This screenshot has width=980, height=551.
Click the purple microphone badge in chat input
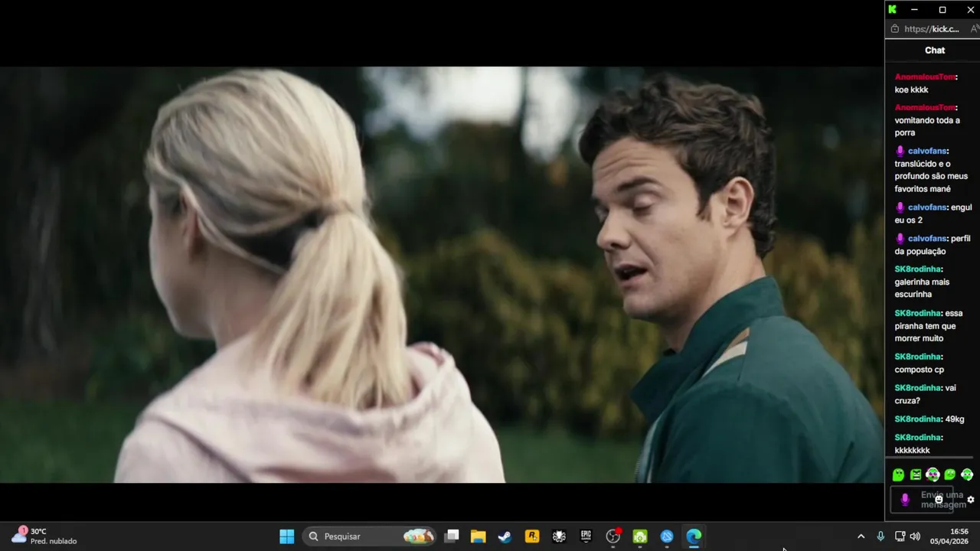[905, 500]
